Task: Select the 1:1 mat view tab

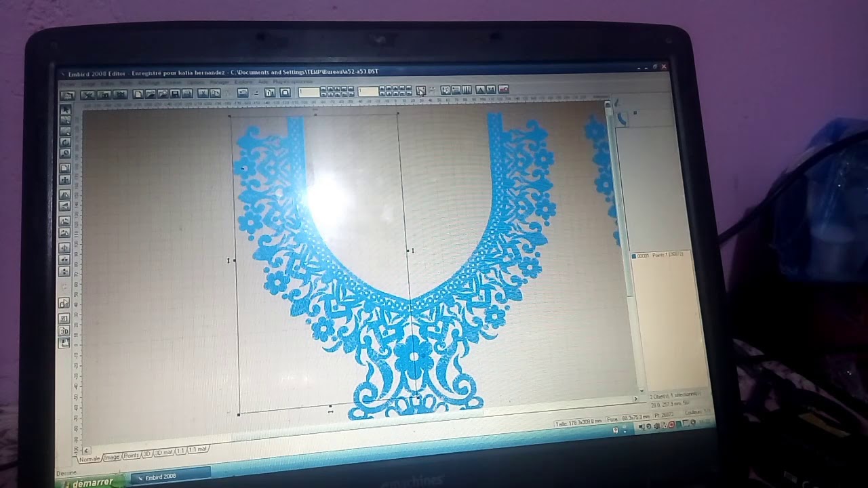Action: click(197, 449)
